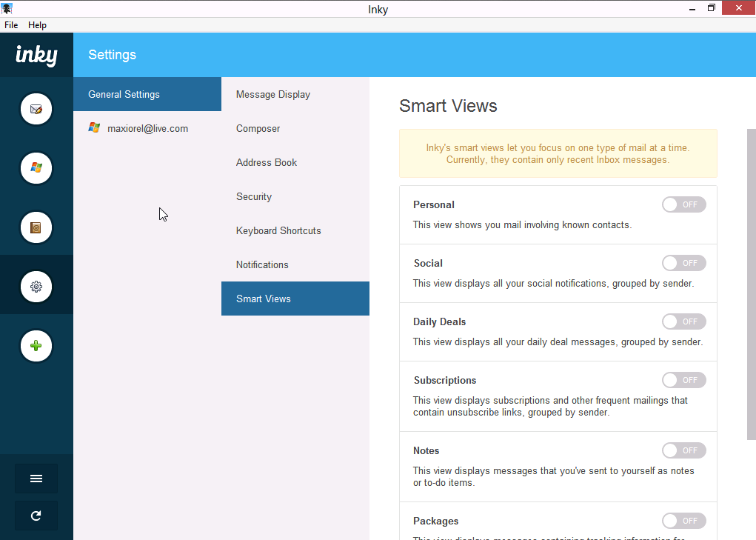Open Message Display settings

[295, 95]
